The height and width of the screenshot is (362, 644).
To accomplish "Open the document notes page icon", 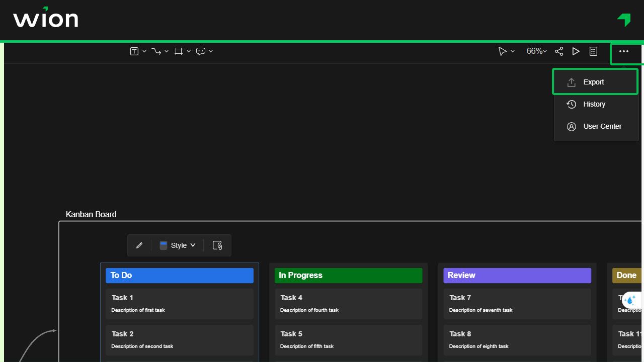I will 594,51.
